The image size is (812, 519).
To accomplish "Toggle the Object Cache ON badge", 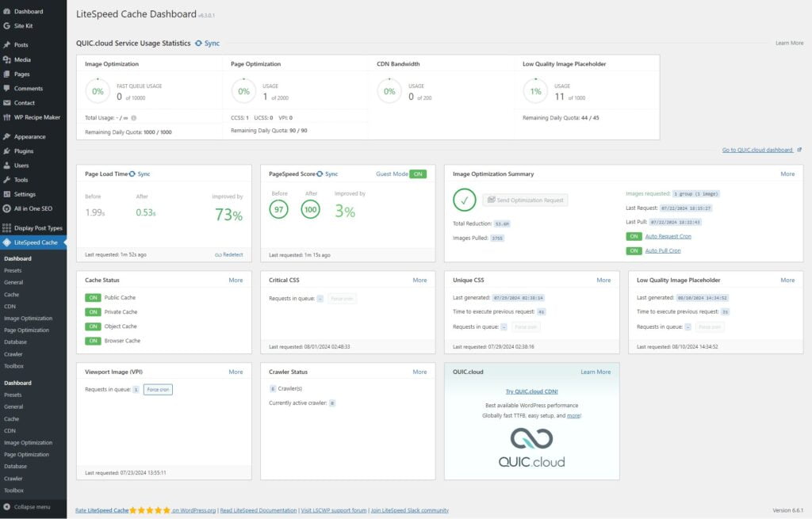I will (x=94, y=326).
